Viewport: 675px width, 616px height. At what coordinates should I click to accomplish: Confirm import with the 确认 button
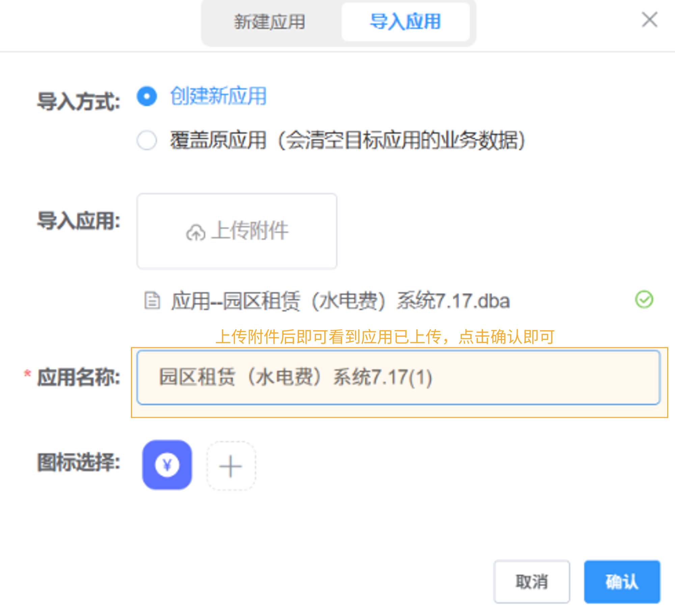[622, 582]
